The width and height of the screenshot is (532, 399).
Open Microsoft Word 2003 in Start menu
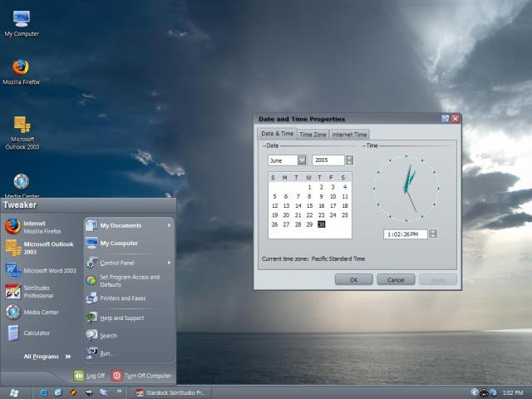49,270
